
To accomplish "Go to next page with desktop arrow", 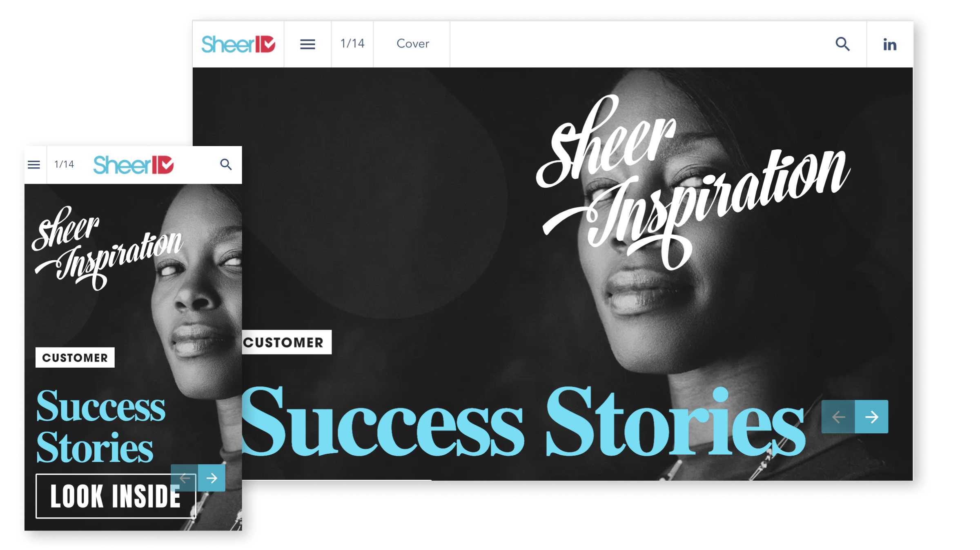I will coord(871,417).
